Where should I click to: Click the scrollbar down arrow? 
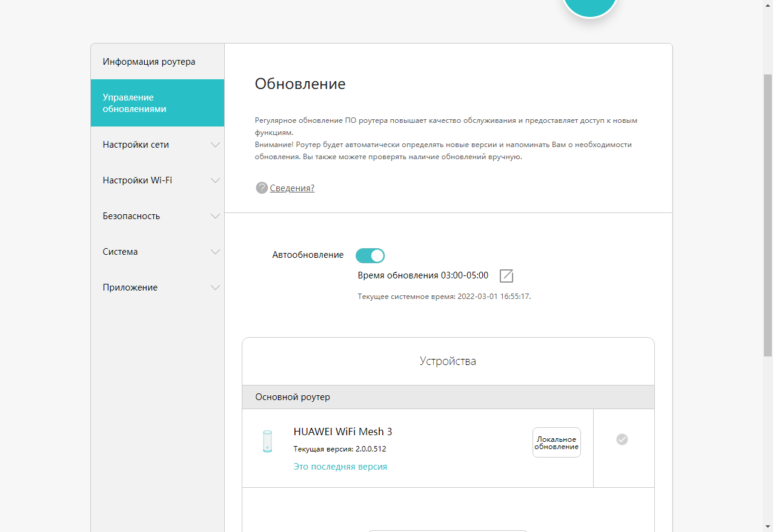pos(768,527)
